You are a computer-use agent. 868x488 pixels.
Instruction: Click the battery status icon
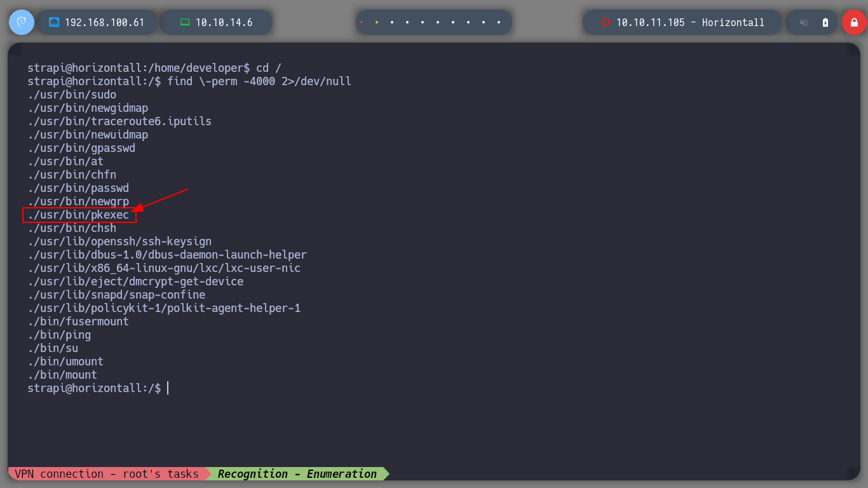(x=825, y=22)
